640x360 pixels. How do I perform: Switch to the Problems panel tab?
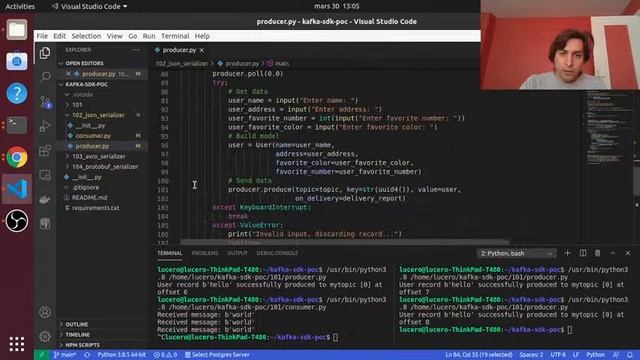point(205,253)
